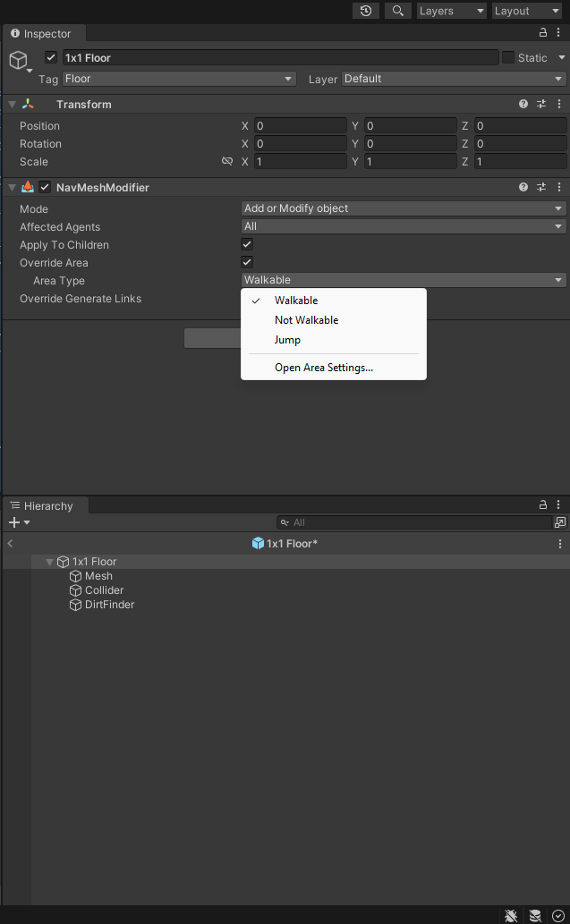Toggle the Static checkbox

(508, 57)
